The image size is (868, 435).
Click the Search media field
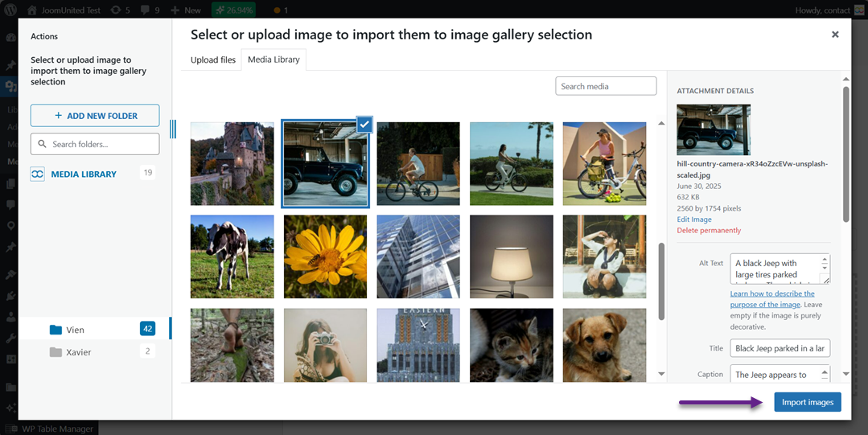click(606, 86)
